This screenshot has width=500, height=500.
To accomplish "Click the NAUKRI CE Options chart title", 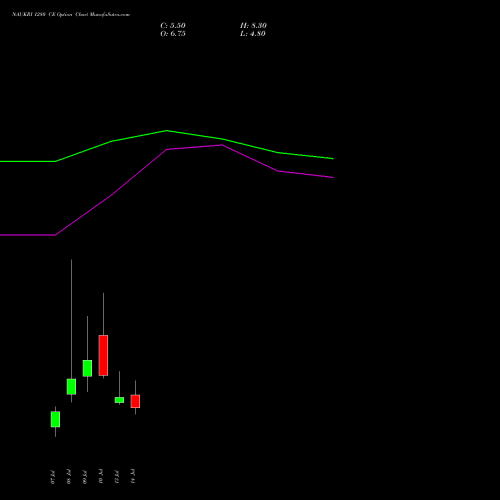I will point(71,15).
